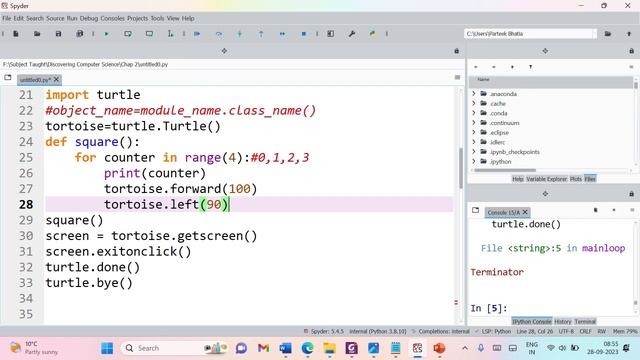640x360 pixels.
Task: Browse tabs in the console pane
Action: [476, 210]
